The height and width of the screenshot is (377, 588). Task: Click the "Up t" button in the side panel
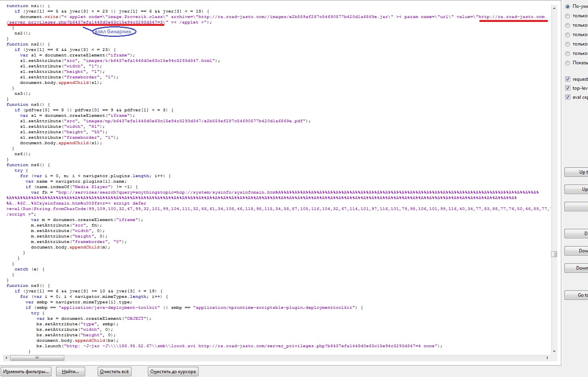pos(576,172)
